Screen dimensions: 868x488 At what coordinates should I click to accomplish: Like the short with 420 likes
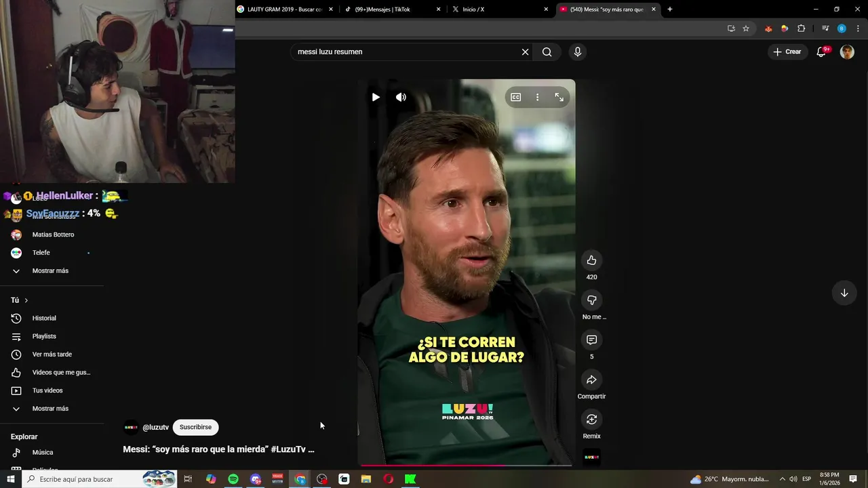point(591,260)
